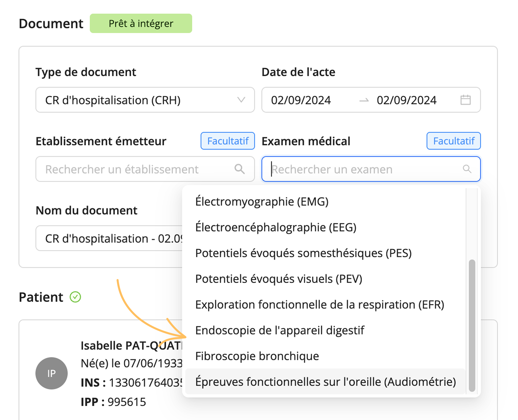The width and height of the screenshot is (518, 420).
Task: Expand dropdown chevron next to CR d'hospitalisation
Action: point(241,100)
